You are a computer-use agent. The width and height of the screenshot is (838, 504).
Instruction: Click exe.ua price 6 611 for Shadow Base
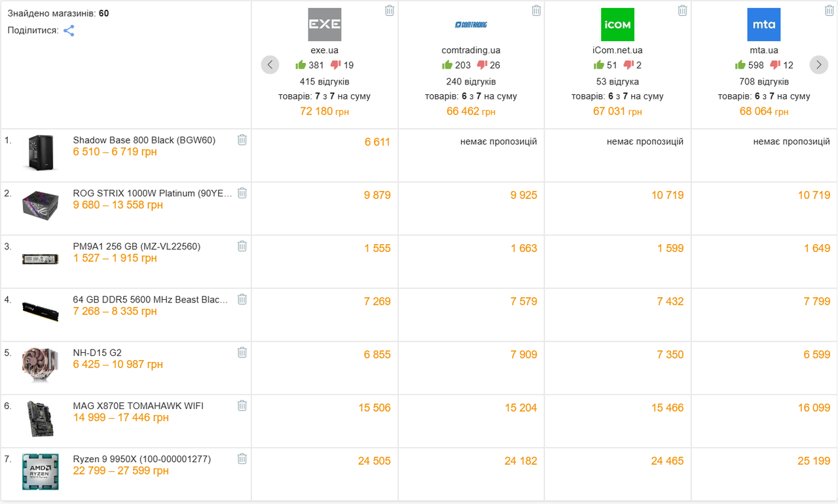(x=377, y=142)
